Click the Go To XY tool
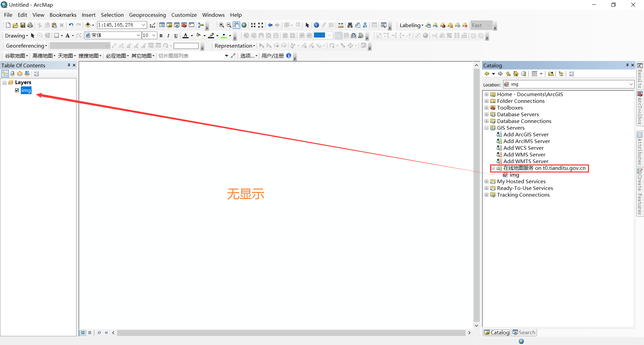644x345 pixels. (365, 25)
